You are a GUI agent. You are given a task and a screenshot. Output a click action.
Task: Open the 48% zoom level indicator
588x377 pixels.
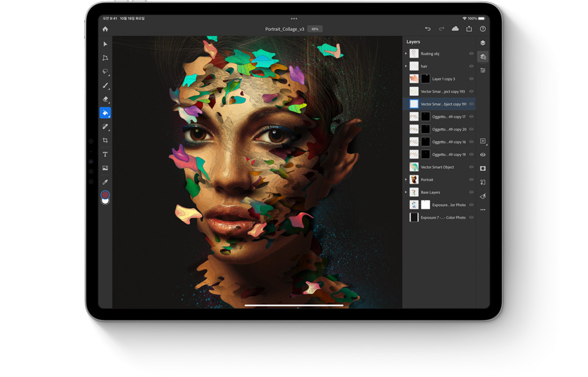pos(315,29)
